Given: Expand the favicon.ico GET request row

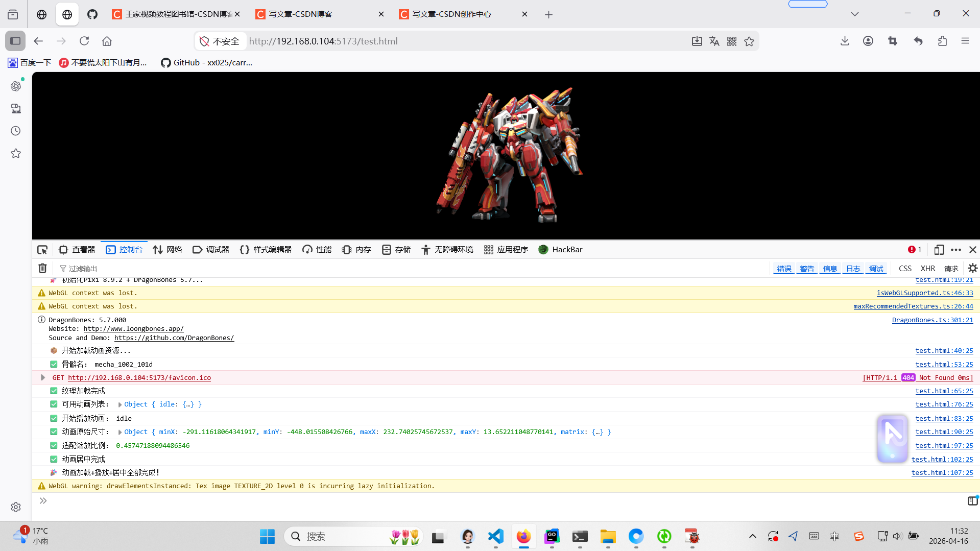Looking at the screenshot, I should click(x=43, y=378).
